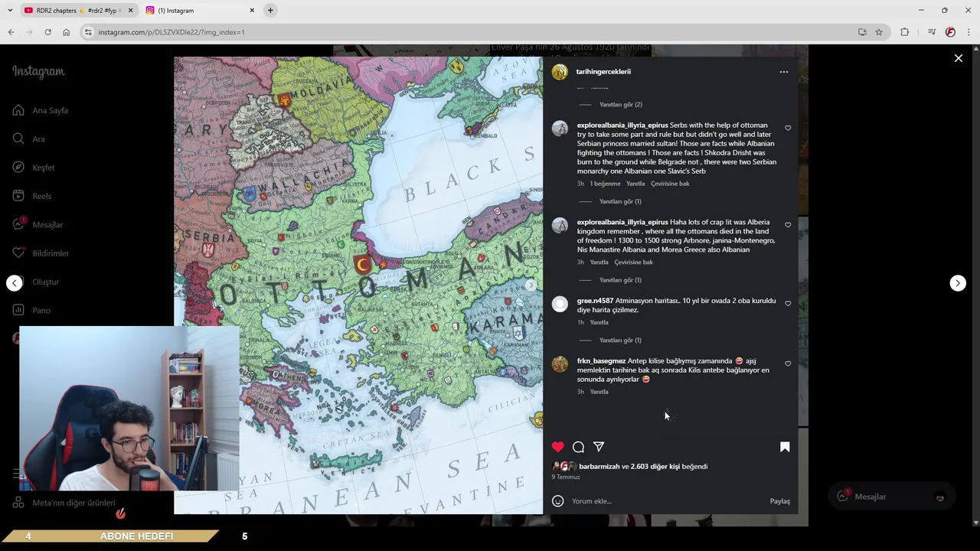980x551 pixels.
Task: Open frkn_basegmez username link
Action: [601, 360]
